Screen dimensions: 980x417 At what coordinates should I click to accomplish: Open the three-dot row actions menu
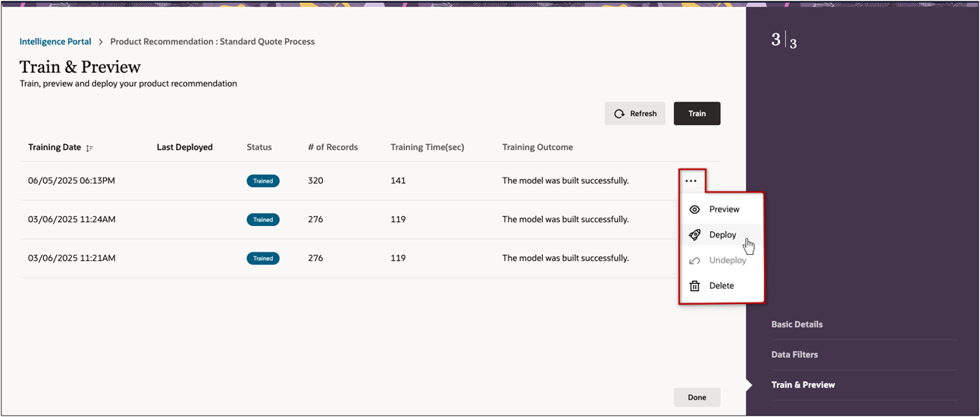click(690, 181)
